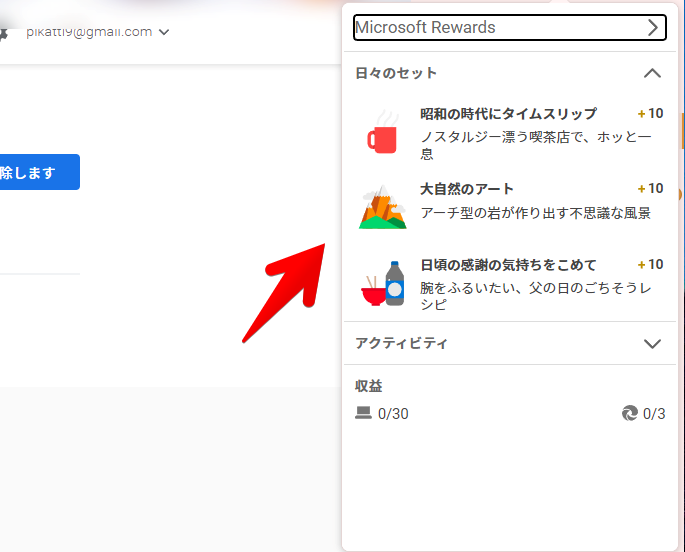Open the 大自然のアート task

467,189
